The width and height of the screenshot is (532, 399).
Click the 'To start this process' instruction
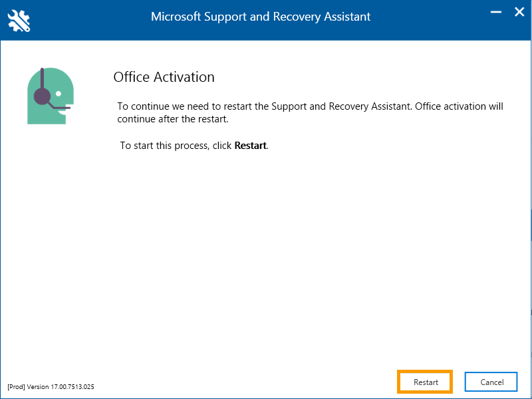click(x=194, y=146)
